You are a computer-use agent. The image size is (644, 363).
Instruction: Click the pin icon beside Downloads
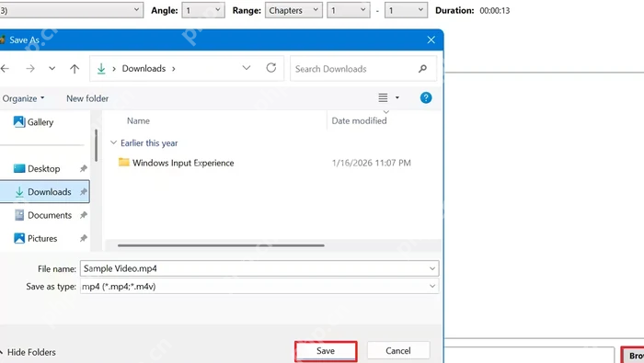(x=84, y=191)
